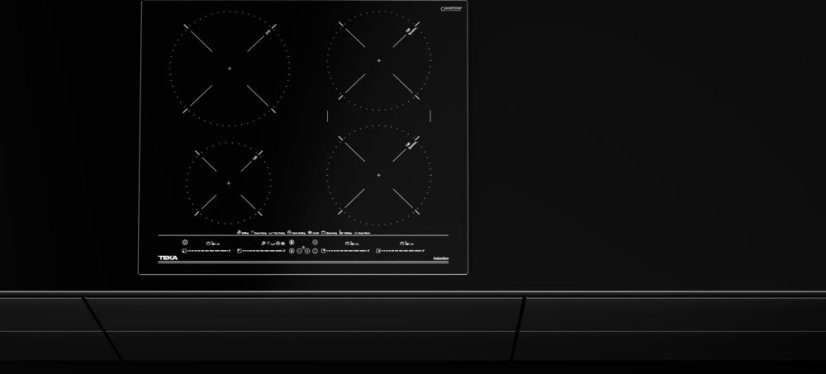The height and width of the screenshot is (374, 826).
Task: Tap the TEKA logo on the hob
Action: point(168,258)
